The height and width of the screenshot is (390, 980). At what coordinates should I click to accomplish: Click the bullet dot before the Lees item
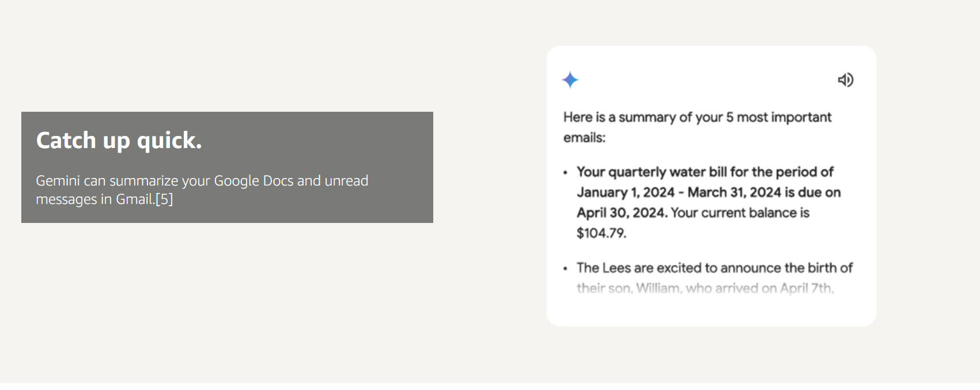[565, 268]
